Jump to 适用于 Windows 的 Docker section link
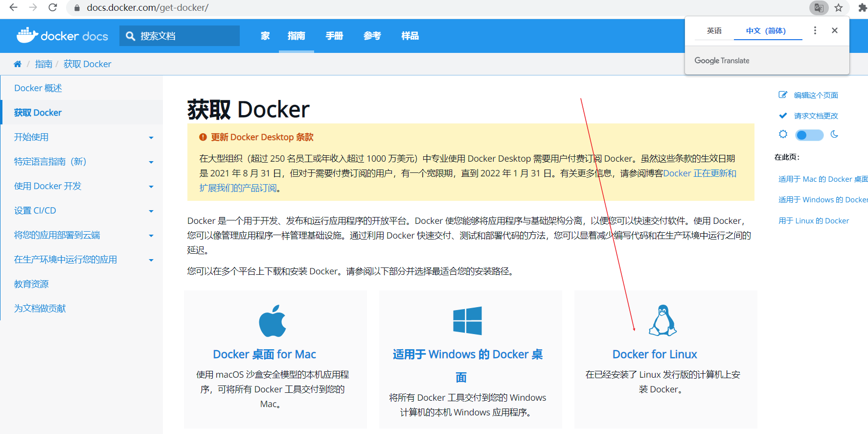Viewport: 868px width, 434px height. (823, 200)
